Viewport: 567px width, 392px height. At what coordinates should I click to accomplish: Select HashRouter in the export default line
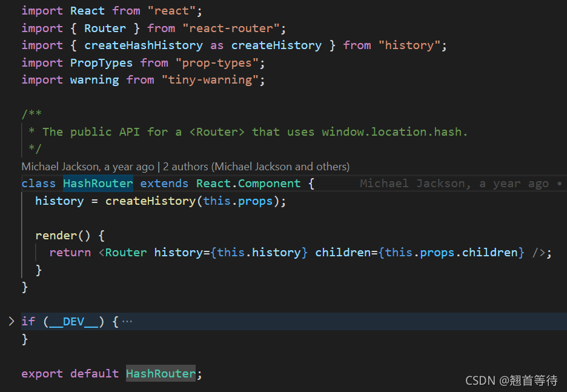pos(161,374)
